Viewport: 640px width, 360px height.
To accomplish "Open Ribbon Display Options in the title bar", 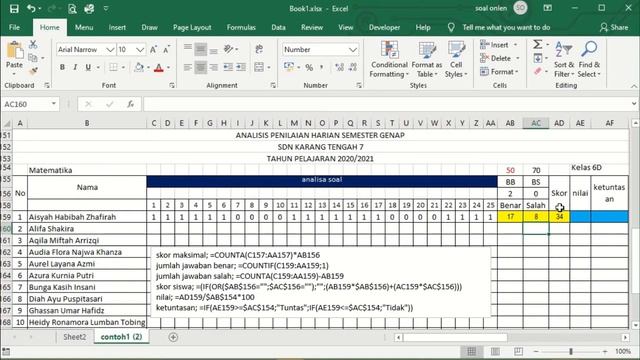I will pyautogui.click(x=548, y=9).
